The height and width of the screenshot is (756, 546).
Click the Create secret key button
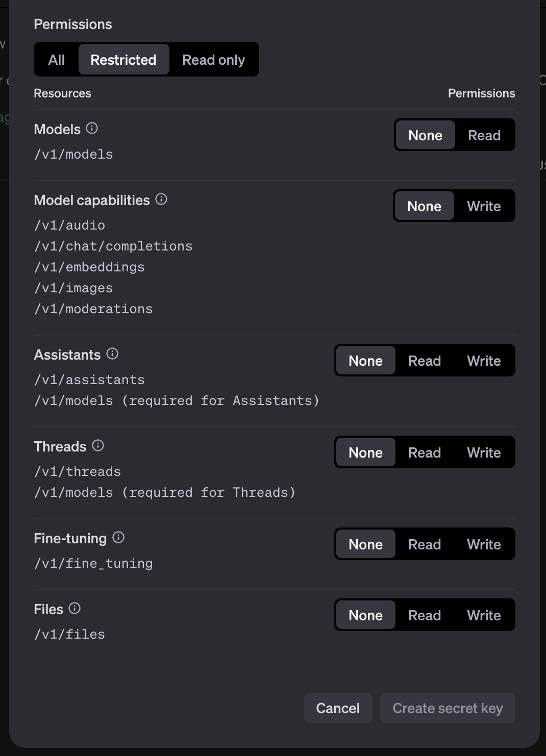(448, 708)
